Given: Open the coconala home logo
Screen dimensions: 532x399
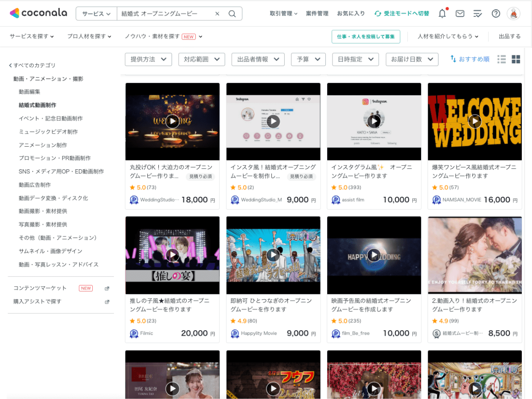Looking at the screenshot, I should click(38, 13).
